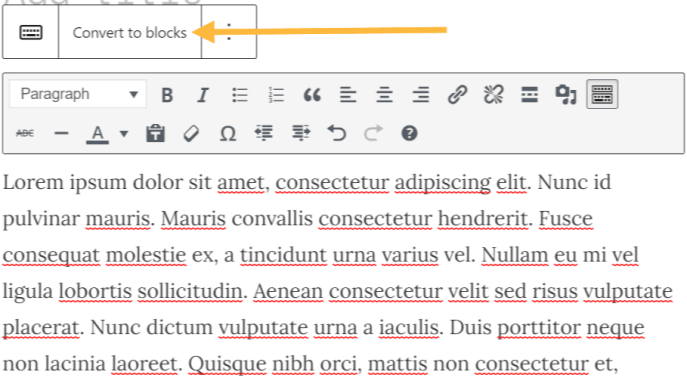Apply blockquote formatting
Image resolution: width=687 pixels, height=381 pixels.
(x=312, y=95)
